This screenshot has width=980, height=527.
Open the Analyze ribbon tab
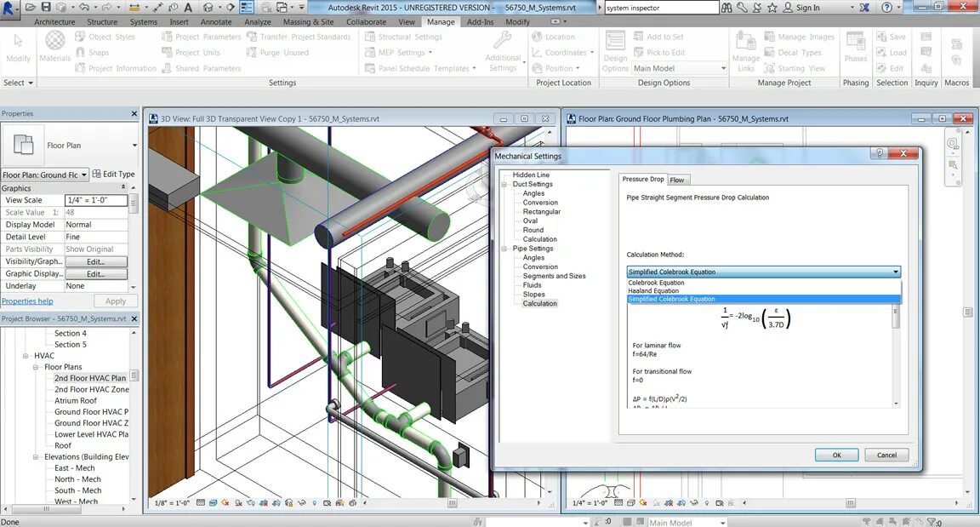(258, 22)
